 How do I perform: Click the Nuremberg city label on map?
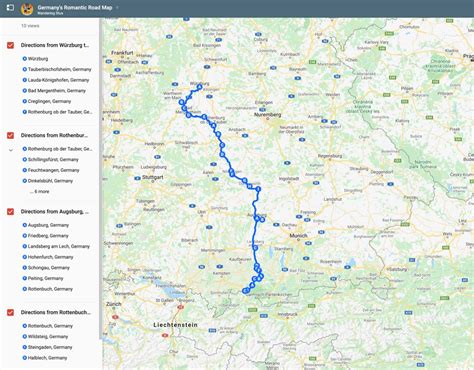(268, 115)
